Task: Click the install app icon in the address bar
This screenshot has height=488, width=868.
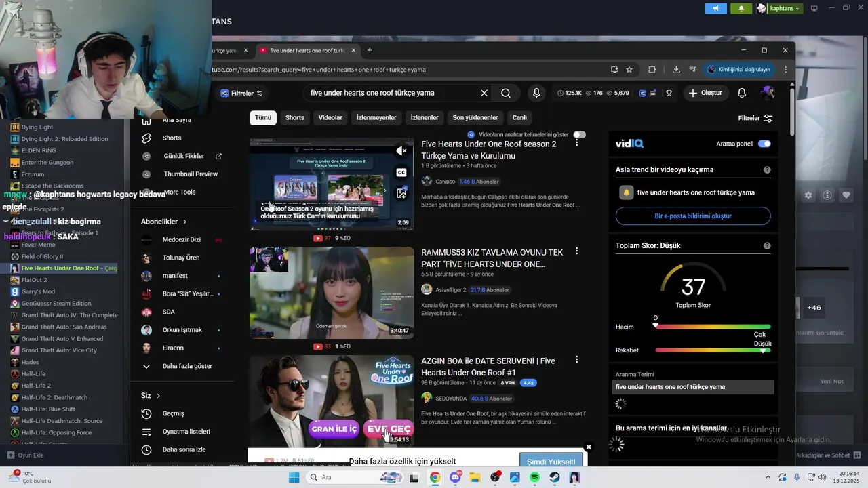Action: pyautogui.click(x=614, y=69)
